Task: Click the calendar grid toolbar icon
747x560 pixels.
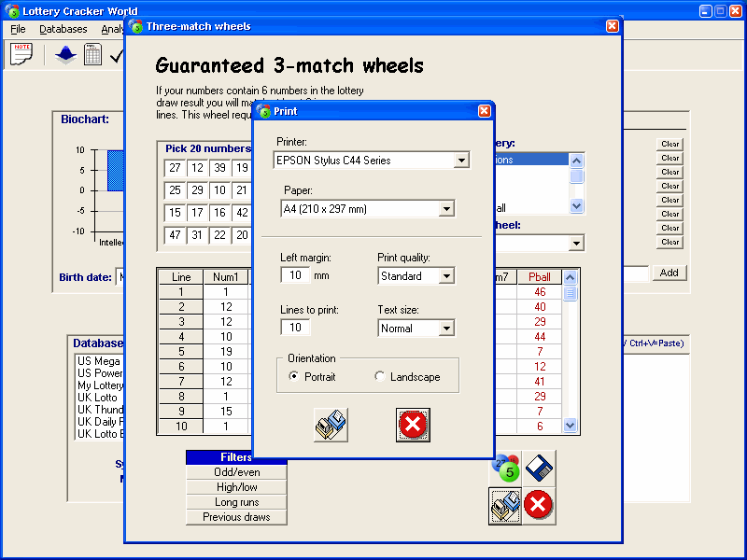Action: 92,55
